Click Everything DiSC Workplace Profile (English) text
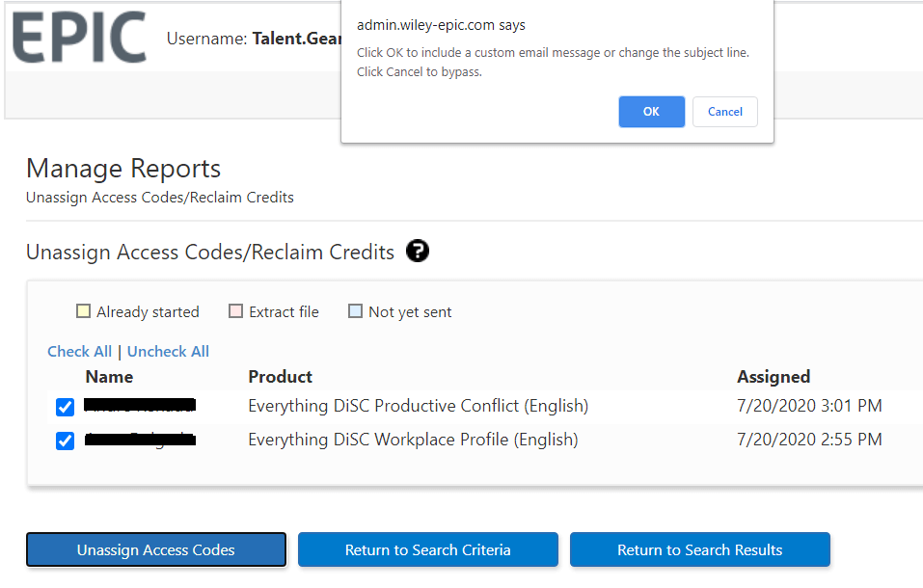The width and height of the screenshot is (923, 588). [x=413, y=440]
